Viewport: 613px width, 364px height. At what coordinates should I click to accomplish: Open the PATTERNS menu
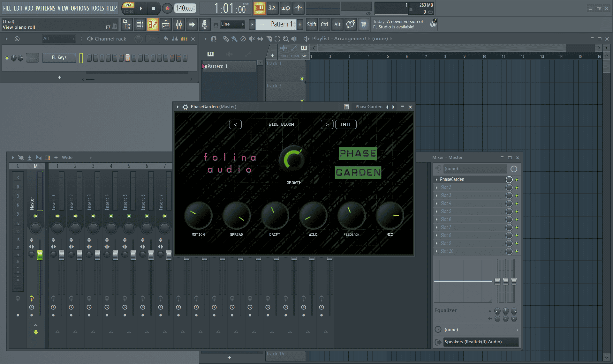tap(45, 8)
